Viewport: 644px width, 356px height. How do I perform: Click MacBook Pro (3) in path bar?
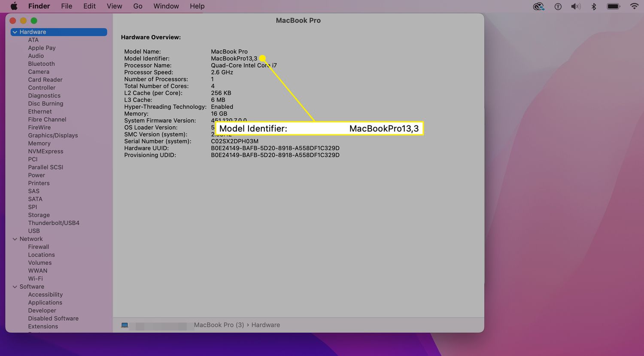click(219, 325)
